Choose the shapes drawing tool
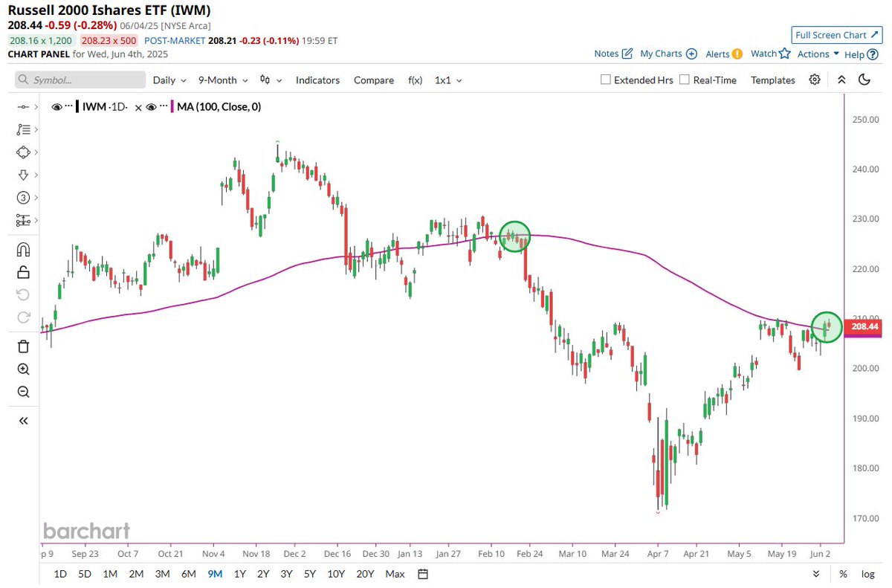 22,152
